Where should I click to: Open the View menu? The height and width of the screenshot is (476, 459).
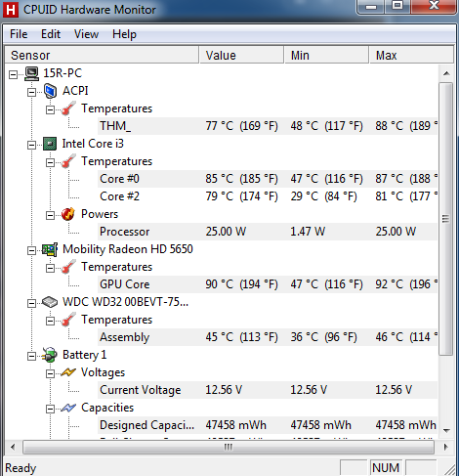coord(86,34)
